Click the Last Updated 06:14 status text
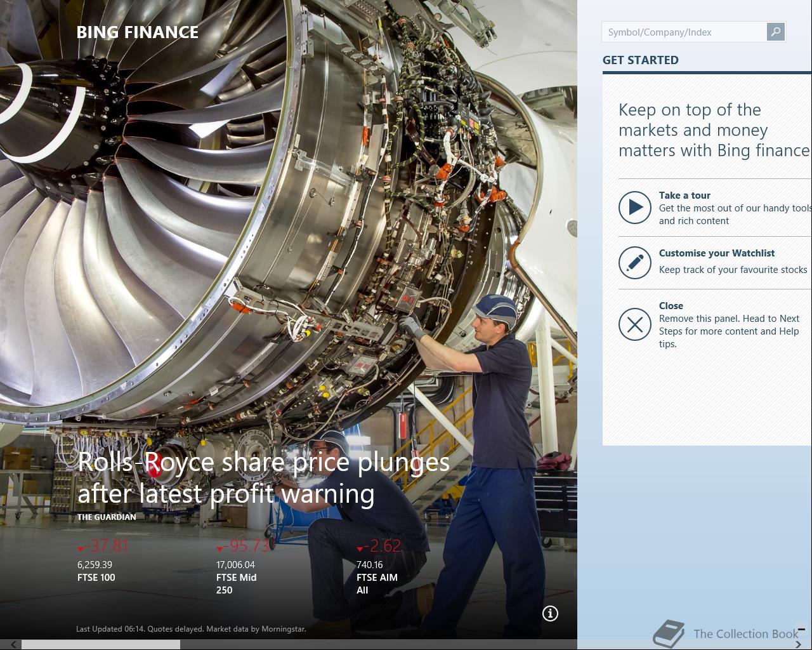The image size is (812, 650). (191, 629)
